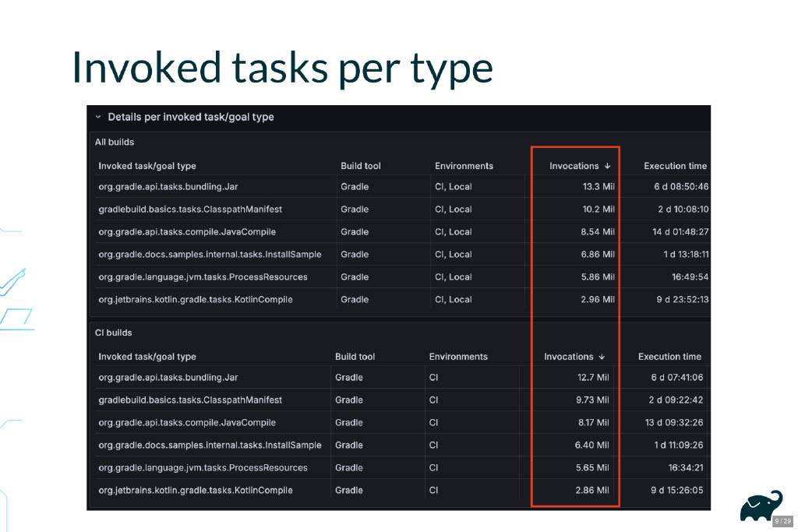Click the 6.86 Mil invocations value
The height and width of the screenshot is (532, 798).
point(598,254)
